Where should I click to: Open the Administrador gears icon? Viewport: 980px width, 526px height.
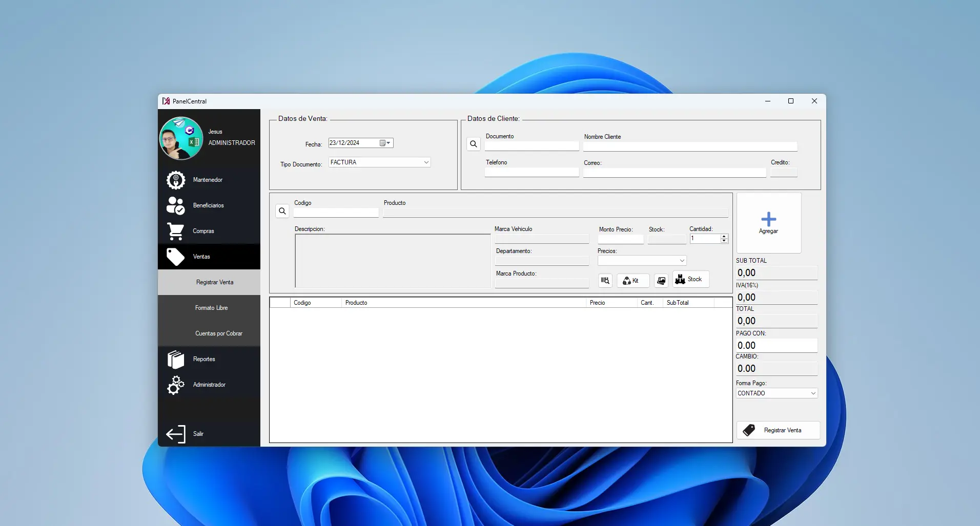pyautogui.click(x=176, y=385)
